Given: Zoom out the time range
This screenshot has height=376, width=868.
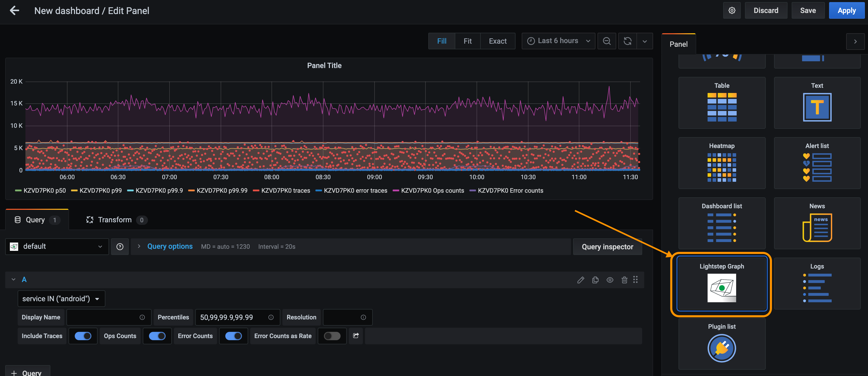Looking at the screenshot, I should (x=607, y=41).
